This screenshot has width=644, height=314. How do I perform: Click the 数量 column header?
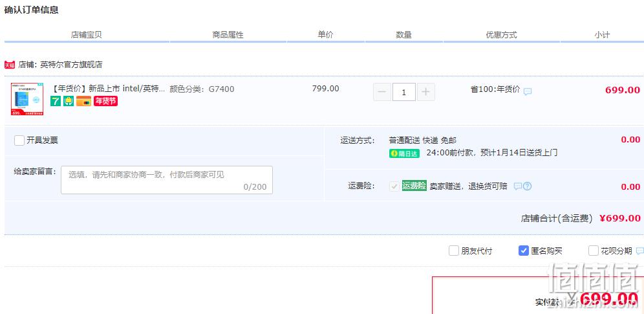[x=403, y=35]
